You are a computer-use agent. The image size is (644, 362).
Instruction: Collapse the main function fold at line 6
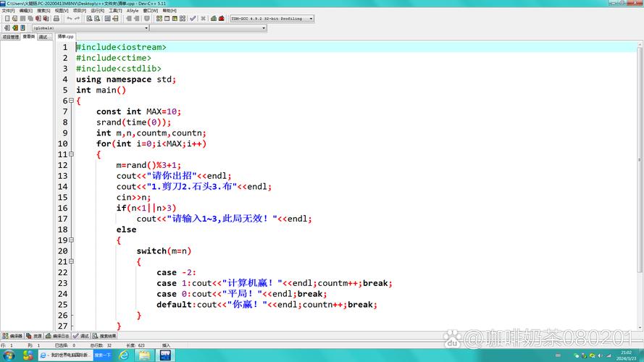click(x=71, y=101)
